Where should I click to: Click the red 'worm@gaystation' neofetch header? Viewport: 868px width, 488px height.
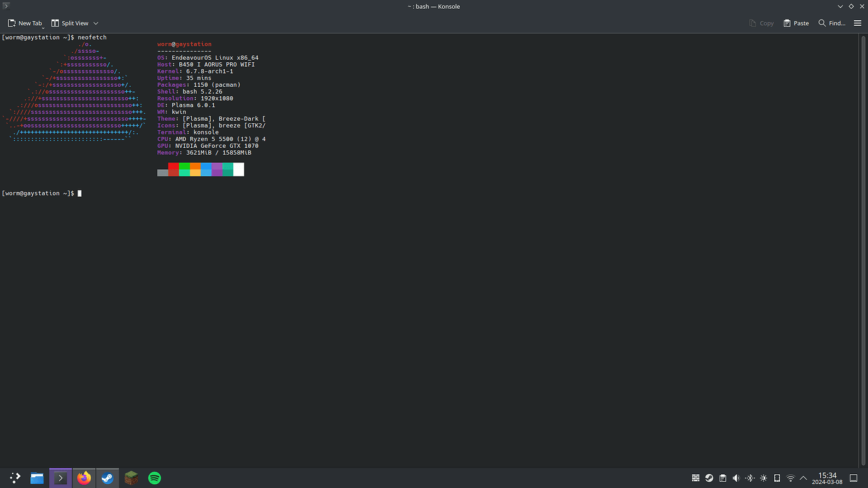tap(184, 44)
